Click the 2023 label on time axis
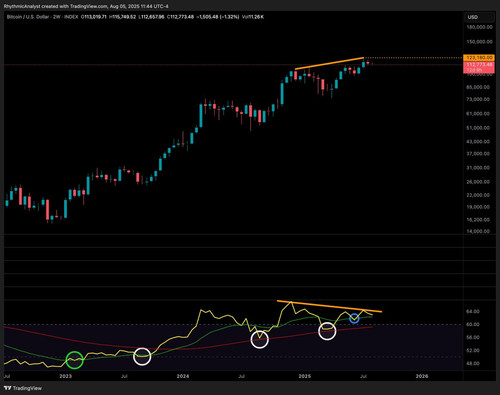500x395 pixels. [65, 376]
